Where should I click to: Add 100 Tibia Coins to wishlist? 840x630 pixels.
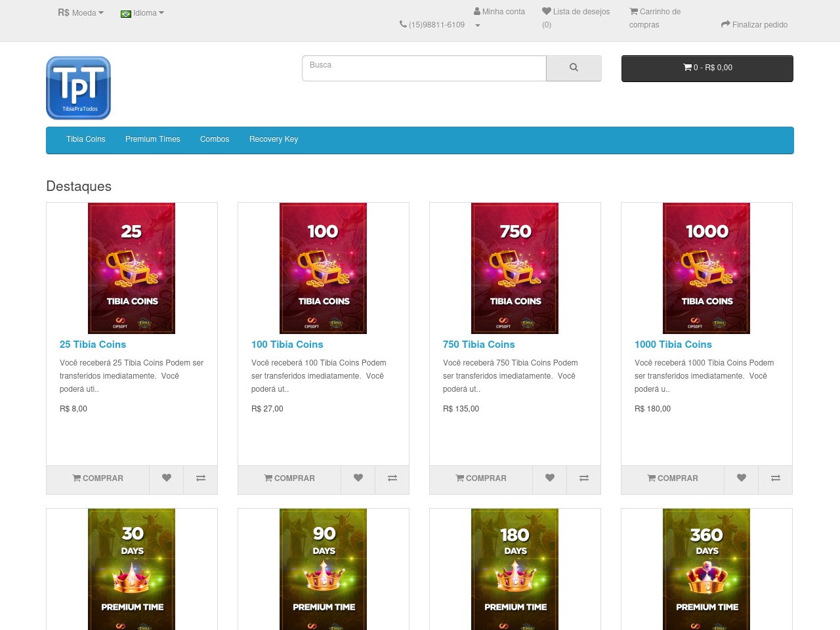click(358, 478)
